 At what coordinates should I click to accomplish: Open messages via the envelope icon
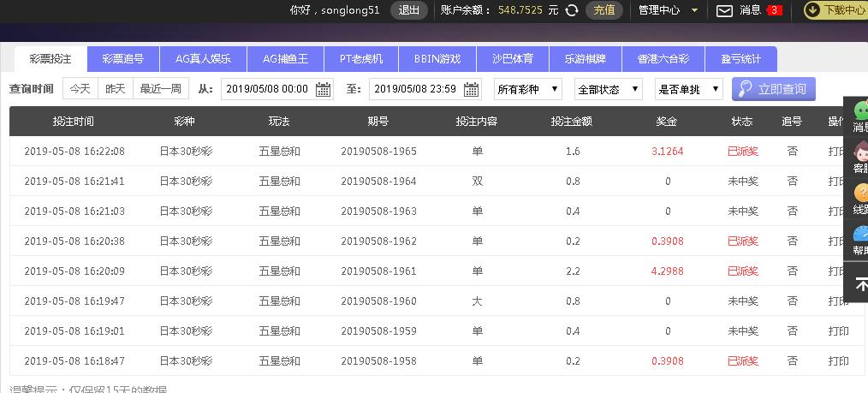724,10
